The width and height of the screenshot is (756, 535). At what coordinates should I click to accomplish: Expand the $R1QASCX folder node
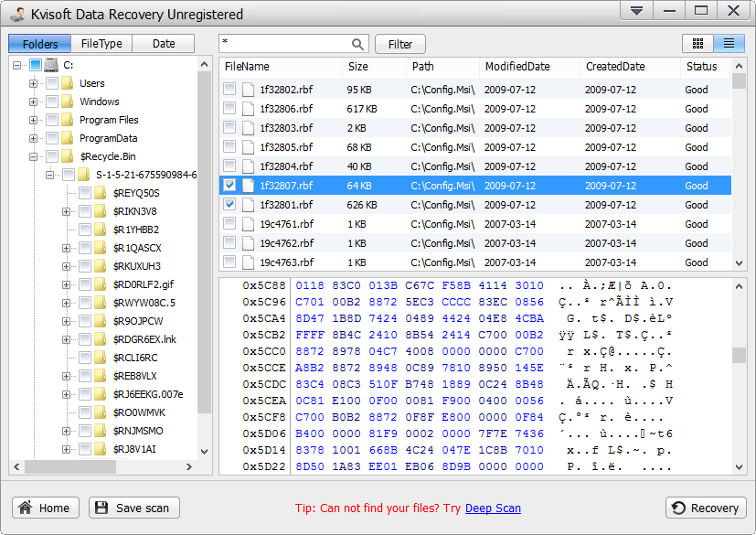pyautogui.click(x=66, y=249)
